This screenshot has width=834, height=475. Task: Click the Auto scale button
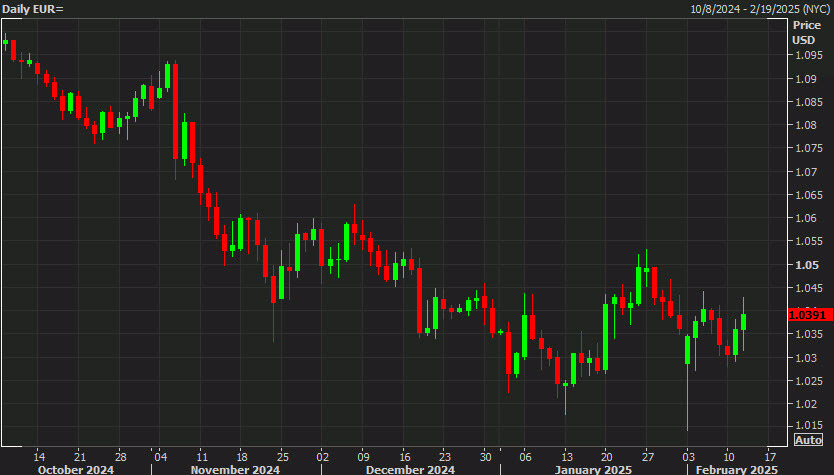[x=808, y=440]
